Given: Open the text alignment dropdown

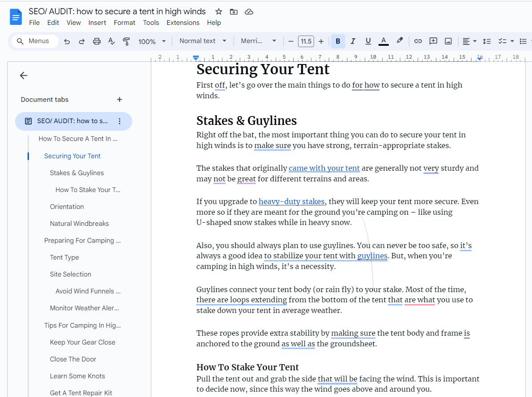Looking at the screenshot, I should point(470,41).
